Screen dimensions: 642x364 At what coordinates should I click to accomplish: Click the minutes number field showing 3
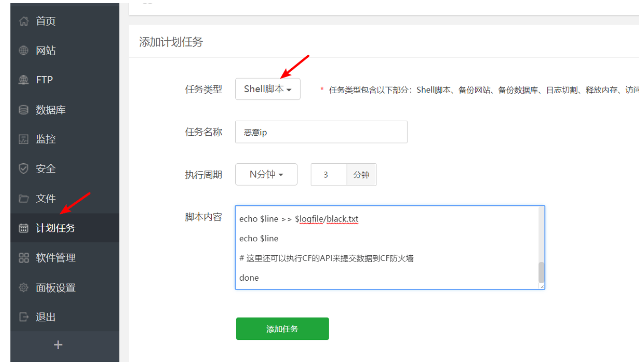329,175
